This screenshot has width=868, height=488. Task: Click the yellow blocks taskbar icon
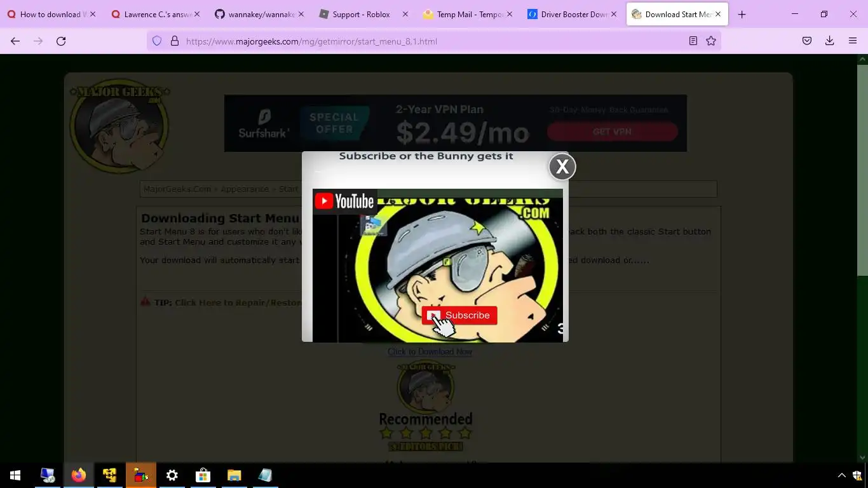[x=110, y=475]
